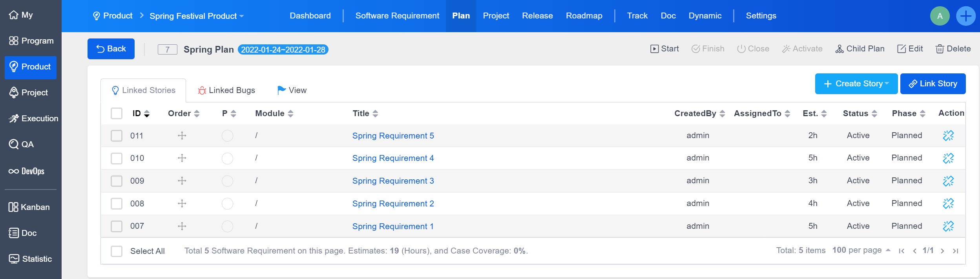Open DevOps from the sidebar
Viewport: 980px width, 279px height.
(x=27, y=171)
